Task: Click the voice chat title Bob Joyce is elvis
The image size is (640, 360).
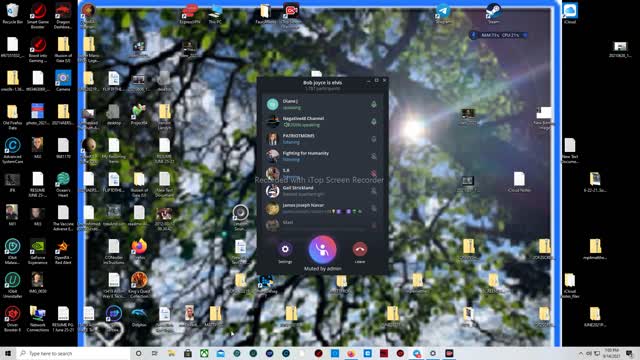Action: [x=322, y=83]
